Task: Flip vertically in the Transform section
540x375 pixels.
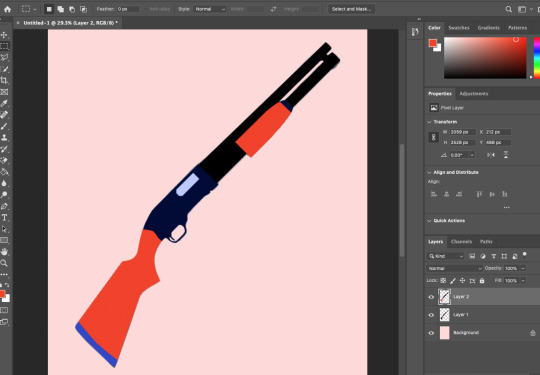Action: point(506,155)
